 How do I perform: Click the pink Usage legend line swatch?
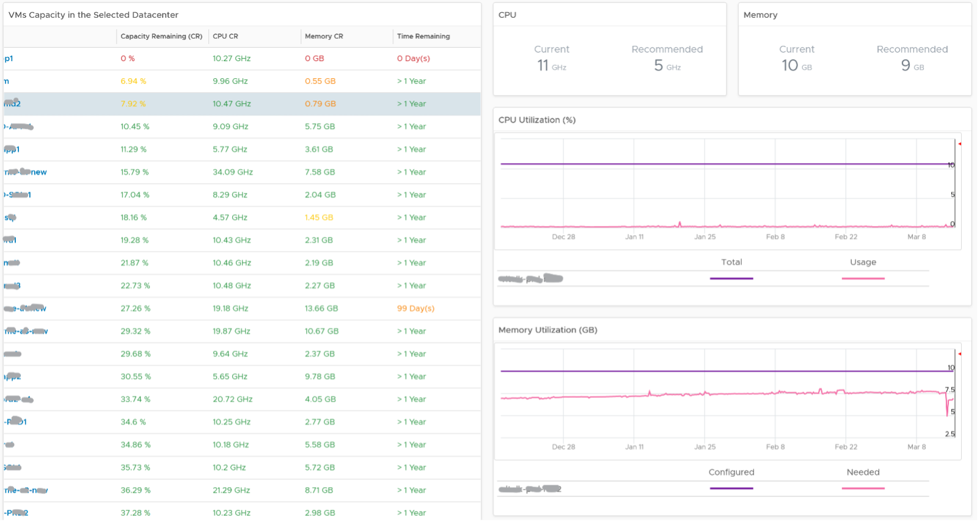pyautogui.click(x=863, y=279)
